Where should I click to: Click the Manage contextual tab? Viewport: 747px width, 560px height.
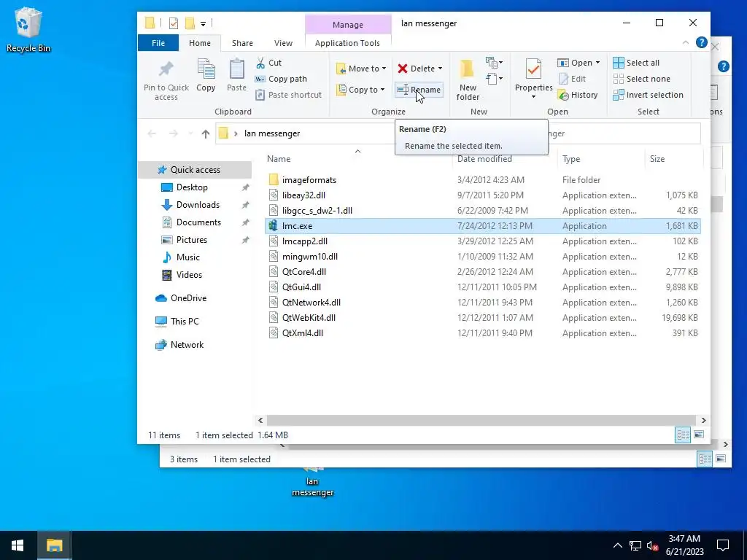[348, 24]
